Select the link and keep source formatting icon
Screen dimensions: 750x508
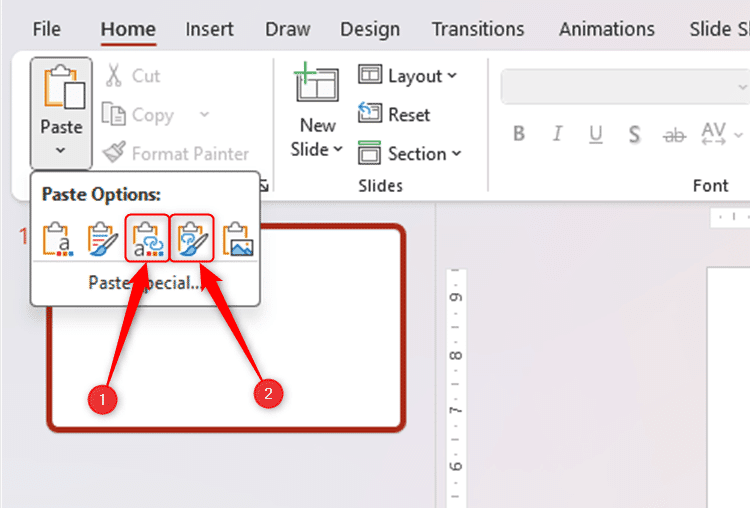(192, 238)
